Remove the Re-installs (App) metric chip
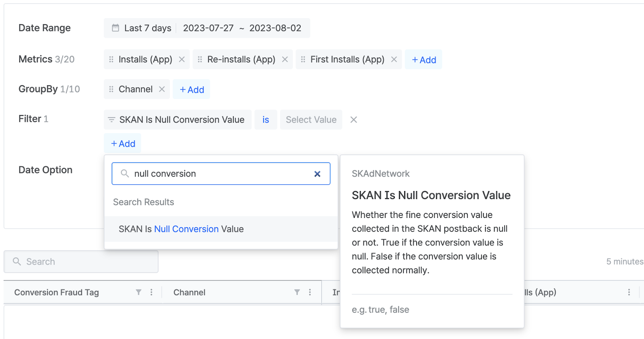The image size is (644, 339). point(285,60)
